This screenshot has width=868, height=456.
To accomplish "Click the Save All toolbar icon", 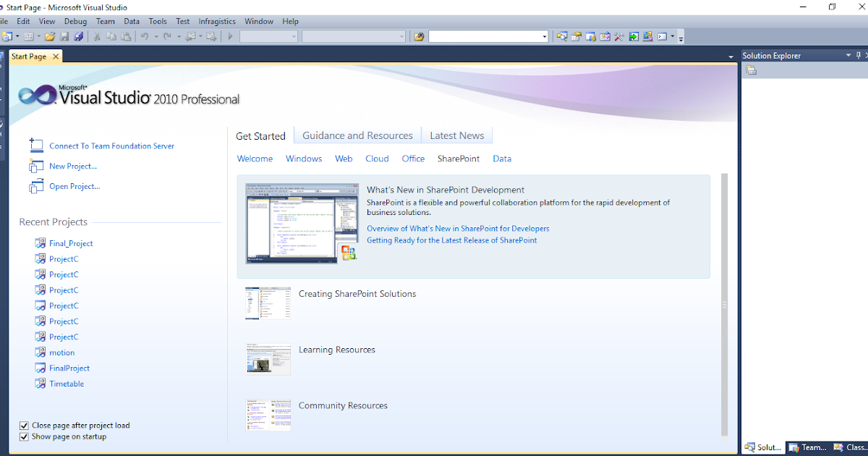I will 80,36.
